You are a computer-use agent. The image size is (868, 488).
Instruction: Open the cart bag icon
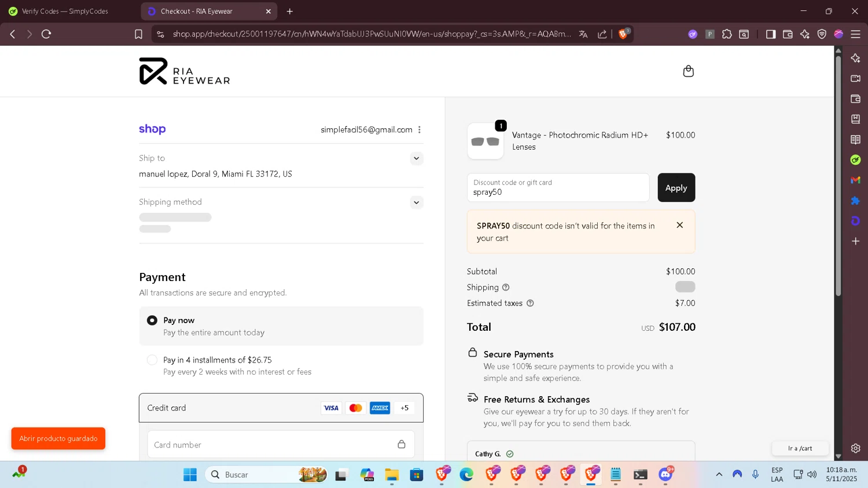pyautogui.click(x=688, y=71)
